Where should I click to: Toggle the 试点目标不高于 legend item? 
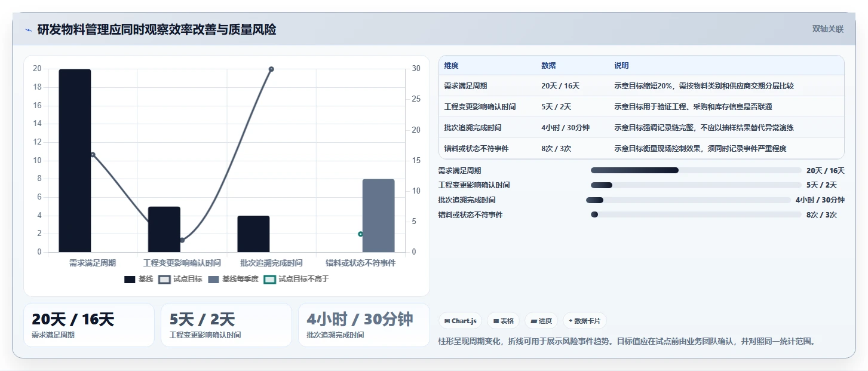296,279
